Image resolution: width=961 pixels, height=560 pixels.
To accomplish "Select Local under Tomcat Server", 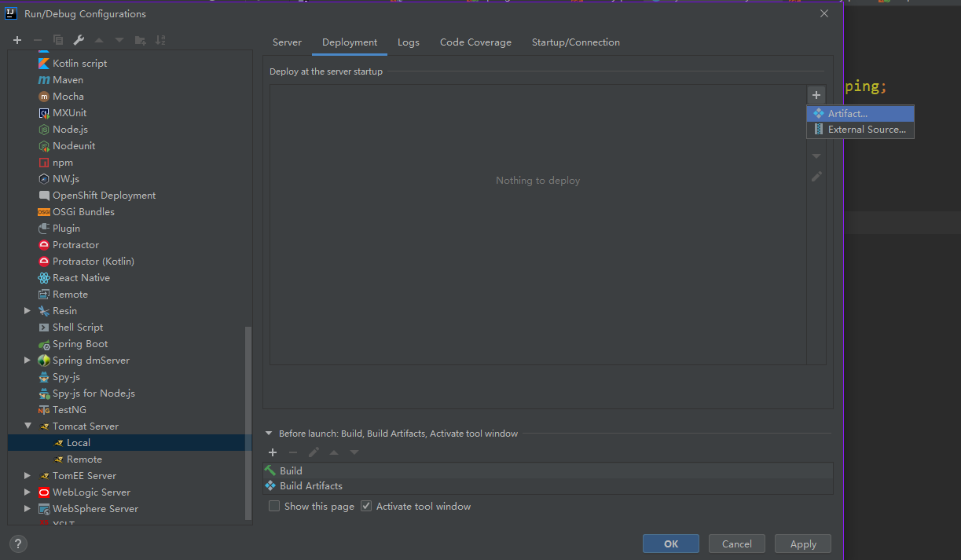I will [x=130, y=443].
